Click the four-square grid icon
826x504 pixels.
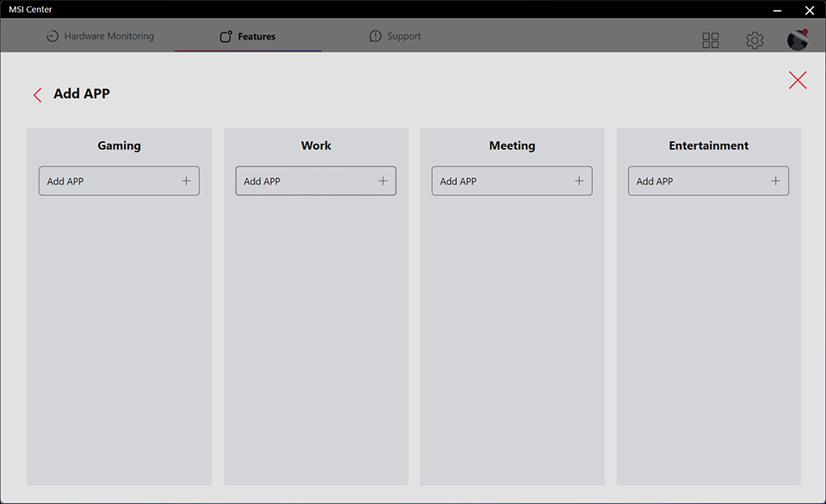(711, 40)
